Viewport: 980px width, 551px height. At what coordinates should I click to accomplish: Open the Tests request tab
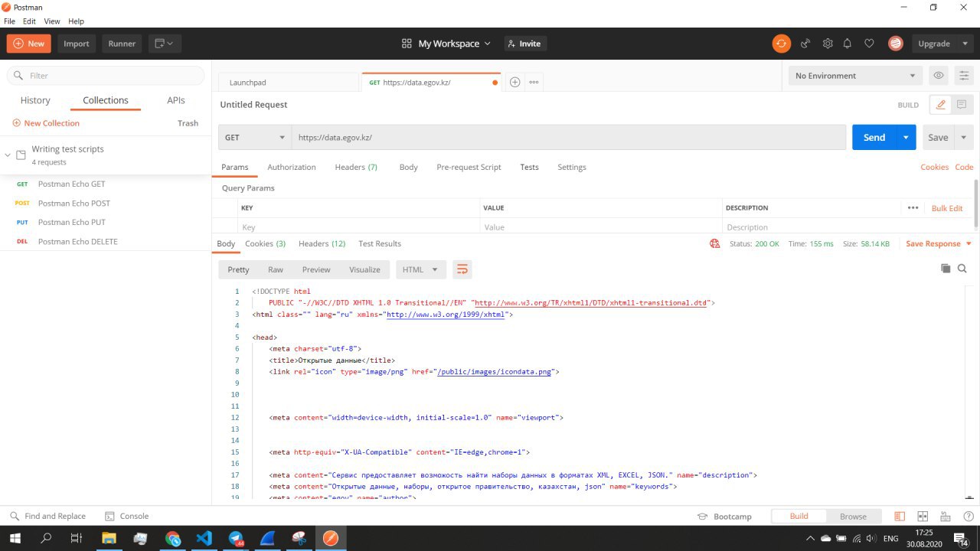pos(529,167)
